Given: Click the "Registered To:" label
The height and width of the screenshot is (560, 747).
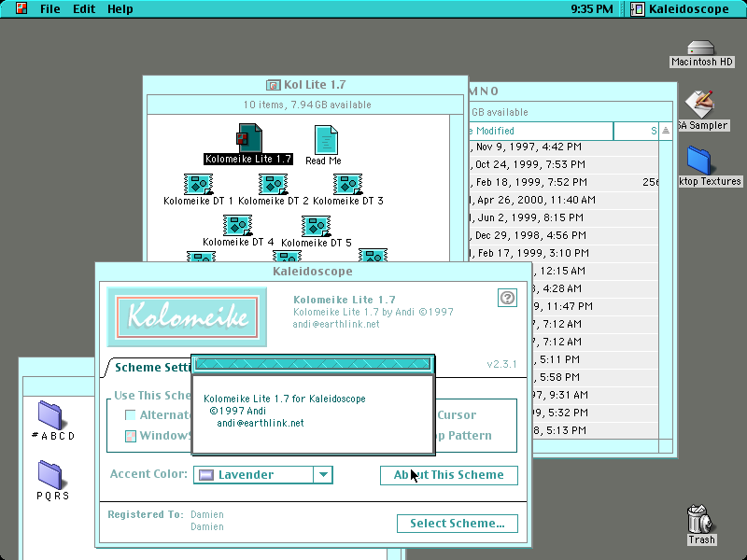Looking at the screenshot, I should (x=146, y=514).
